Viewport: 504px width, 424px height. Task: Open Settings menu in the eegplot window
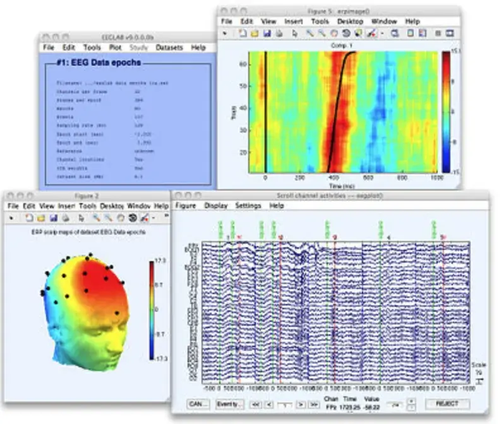[248, 206]
